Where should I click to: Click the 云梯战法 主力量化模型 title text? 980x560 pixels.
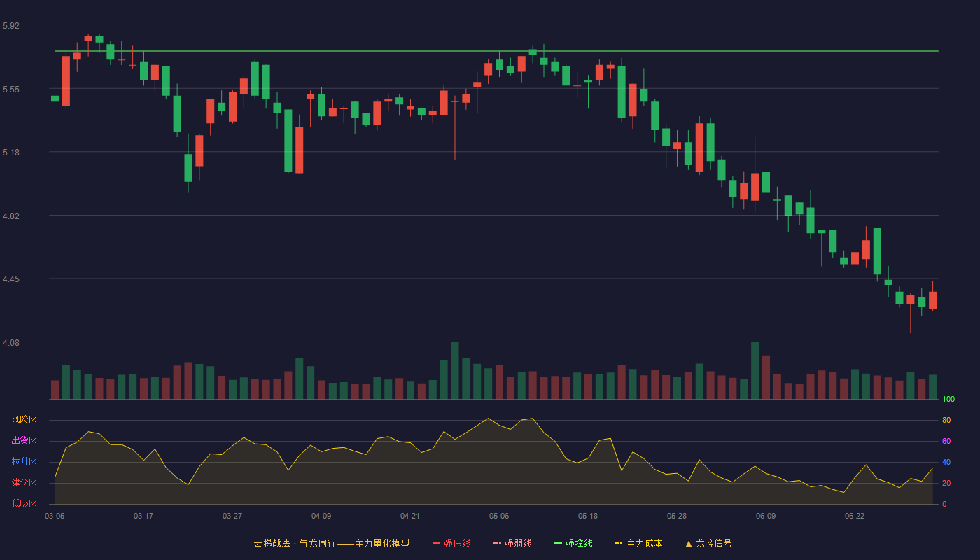331,543
